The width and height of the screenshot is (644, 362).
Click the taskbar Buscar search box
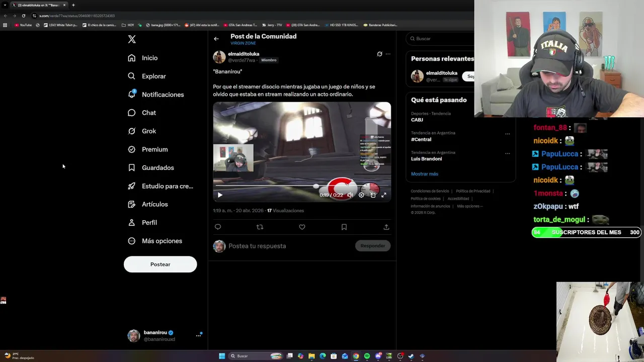click(x=256, y=356)
